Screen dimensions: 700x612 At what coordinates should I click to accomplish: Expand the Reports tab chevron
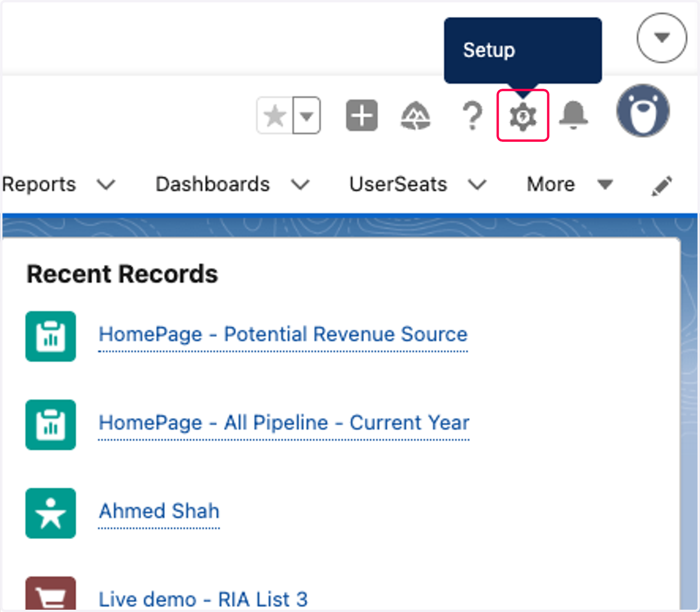click(x=106, y=185)
